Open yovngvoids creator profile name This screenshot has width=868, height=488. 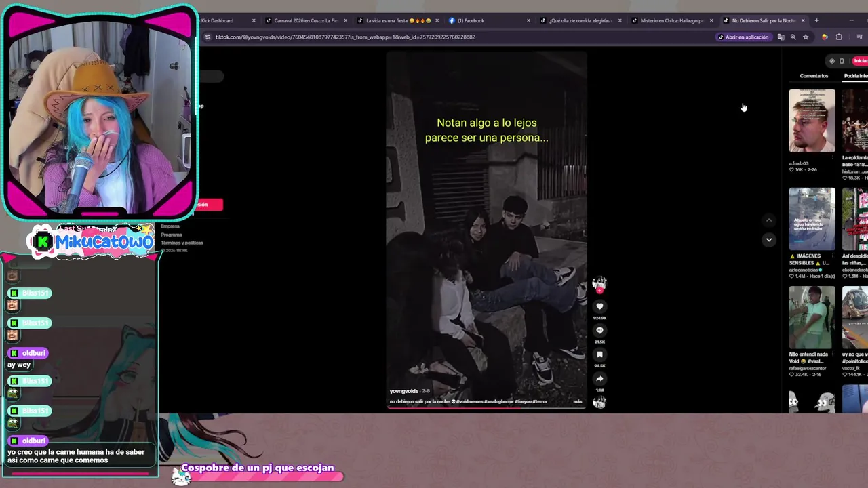click(404, 391)
